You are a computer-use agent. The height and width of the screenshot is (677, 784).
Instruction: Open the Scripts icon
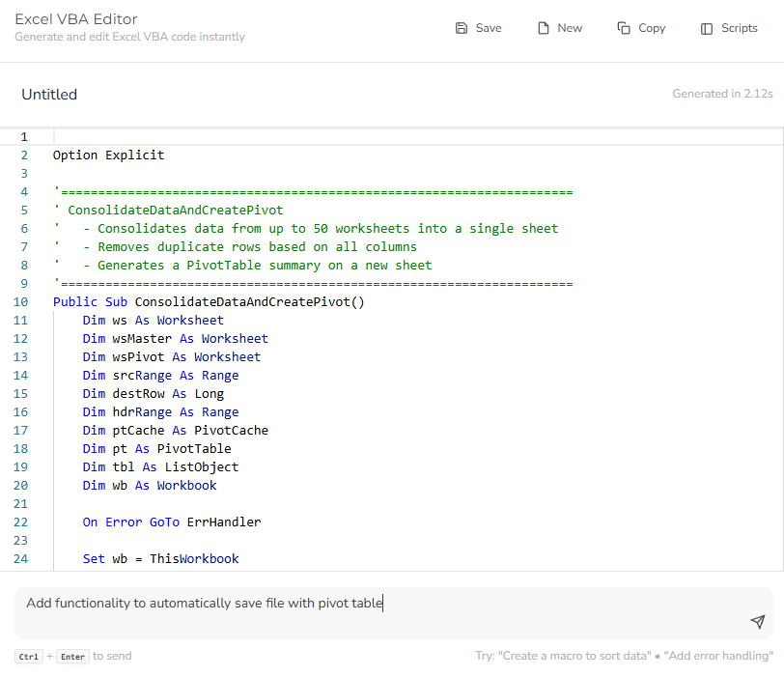(x=705, y=28)
